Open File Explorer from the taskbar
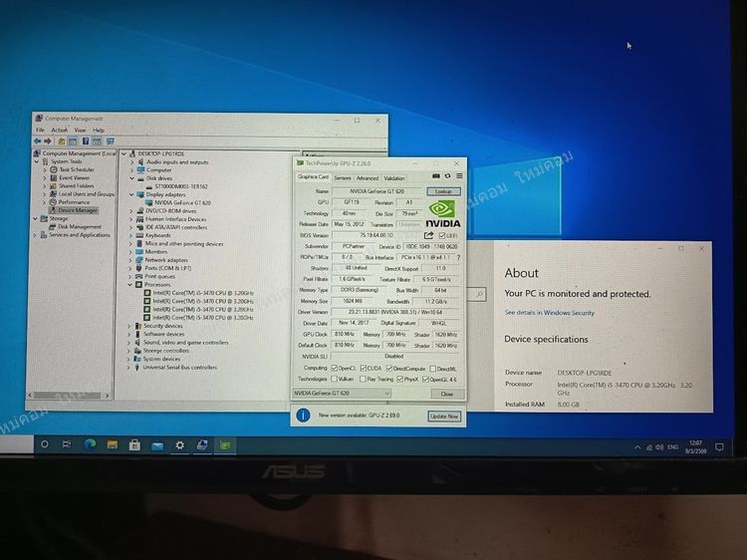Screen dimensions: 747x560 [113, 444]
